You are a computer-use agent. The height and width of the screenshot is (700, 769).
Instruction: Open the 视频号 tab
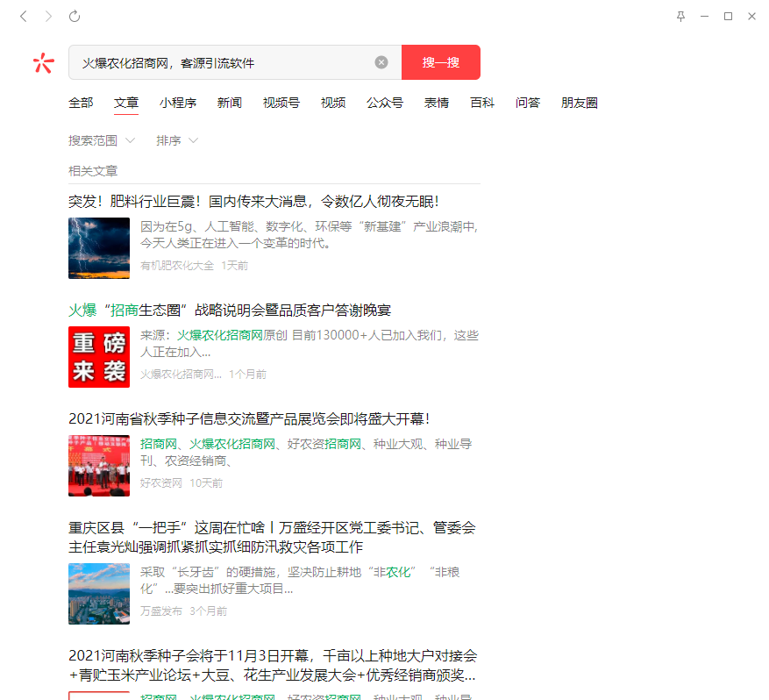point(281,103)
